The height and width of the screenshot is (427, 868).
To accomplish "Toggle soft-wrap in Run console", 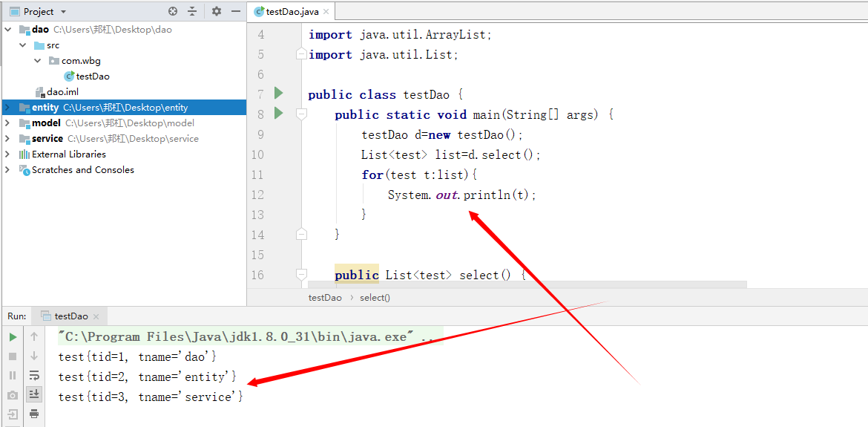I will coord(34,375).
